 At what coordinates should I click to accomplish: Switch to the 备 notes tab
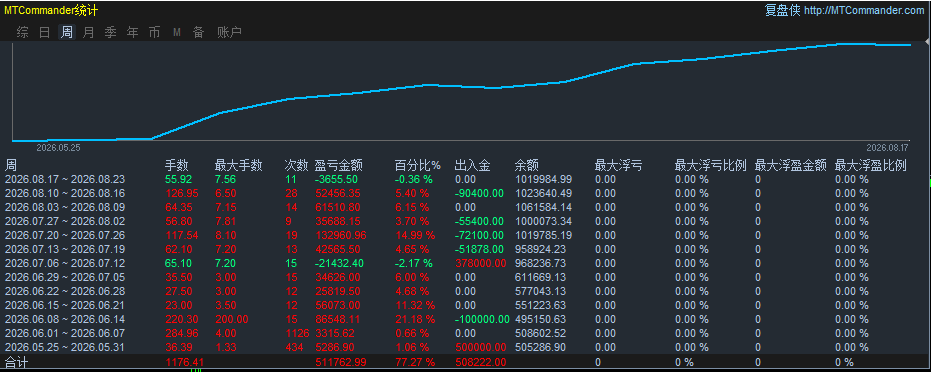(x=198, y=33)
